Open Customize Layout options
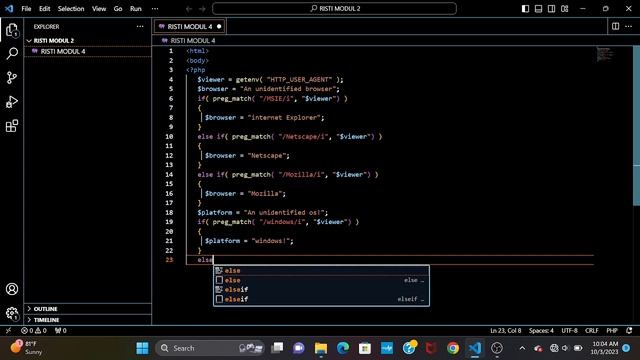The width and height of the screenshot is (640, 360). [564, 9]
